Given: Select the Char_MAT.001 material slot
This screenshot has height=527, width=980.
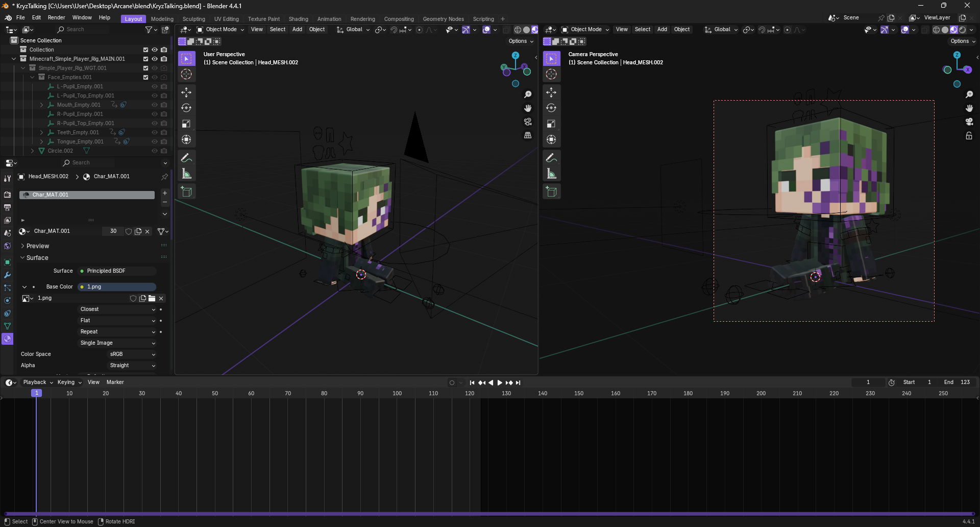Looking at the screenshot, I should point(87,195).
